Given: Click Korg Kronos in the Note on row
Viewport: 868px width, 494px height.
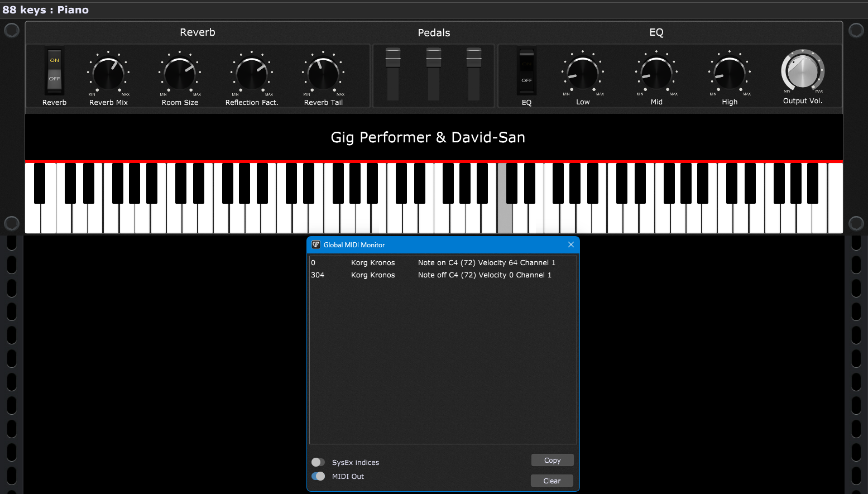Looking at the screenshot, I should click(x=373, y=262).
